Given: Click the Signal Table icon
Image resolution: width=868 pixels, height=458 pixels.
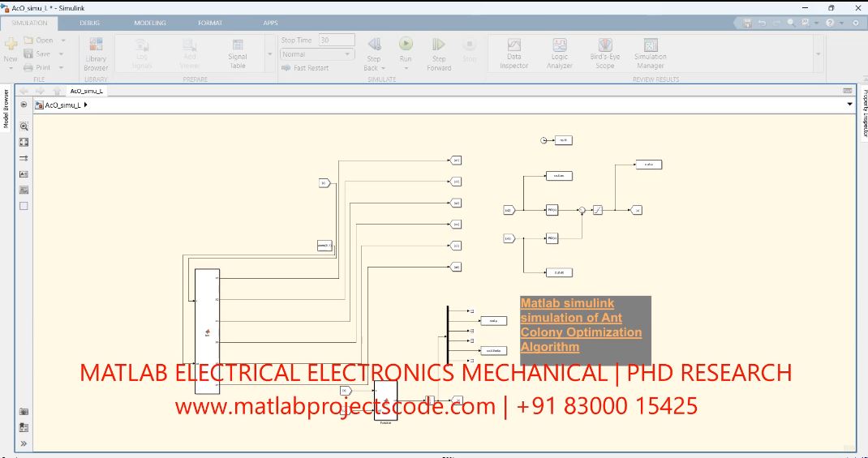Looking at the screenshot, I should tap(238, 52).
